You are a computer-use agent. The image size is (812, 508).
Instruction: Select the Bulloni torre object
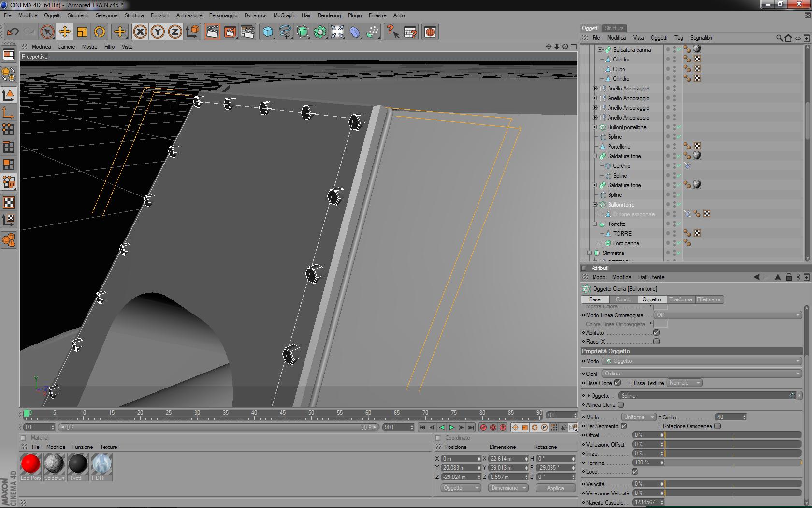click(621, 205)
